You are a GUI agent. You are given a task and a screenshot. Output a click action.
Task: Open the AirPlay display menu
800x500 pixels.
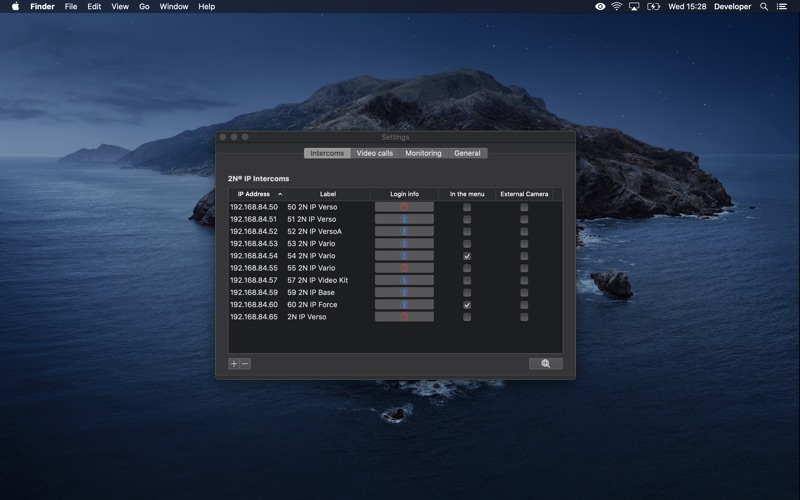tap(634, 7)
